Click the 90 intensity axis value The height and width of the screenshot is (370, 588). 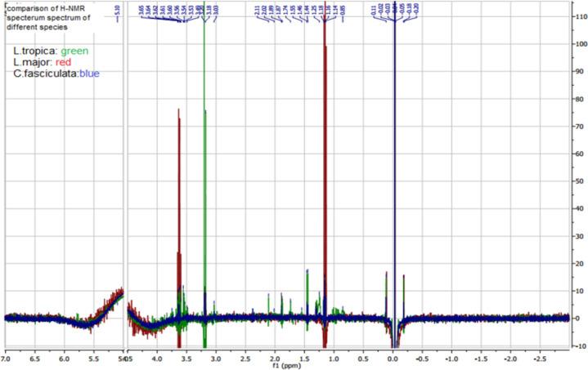coord(580,71)
